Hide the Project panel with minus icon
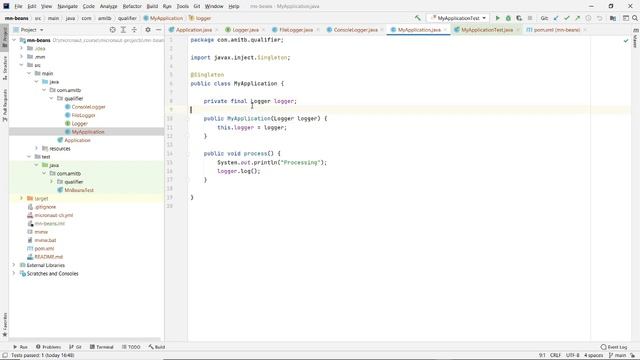 [x=158, y=30]
